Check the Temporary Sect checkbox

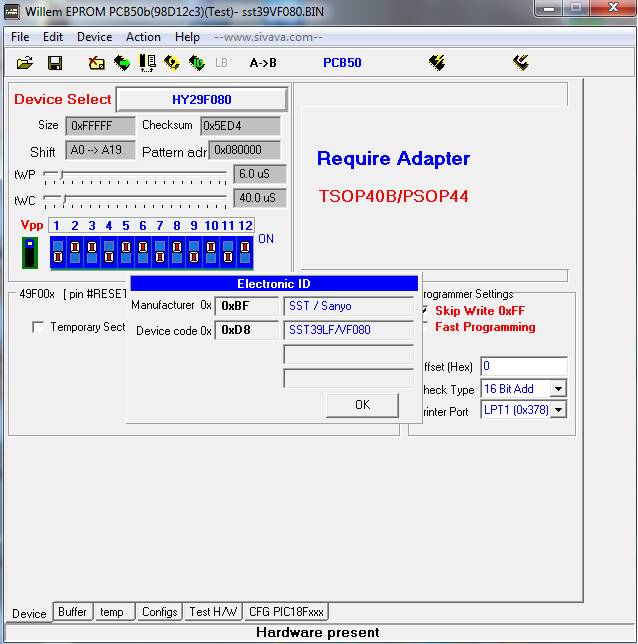[x=38, y=327]
